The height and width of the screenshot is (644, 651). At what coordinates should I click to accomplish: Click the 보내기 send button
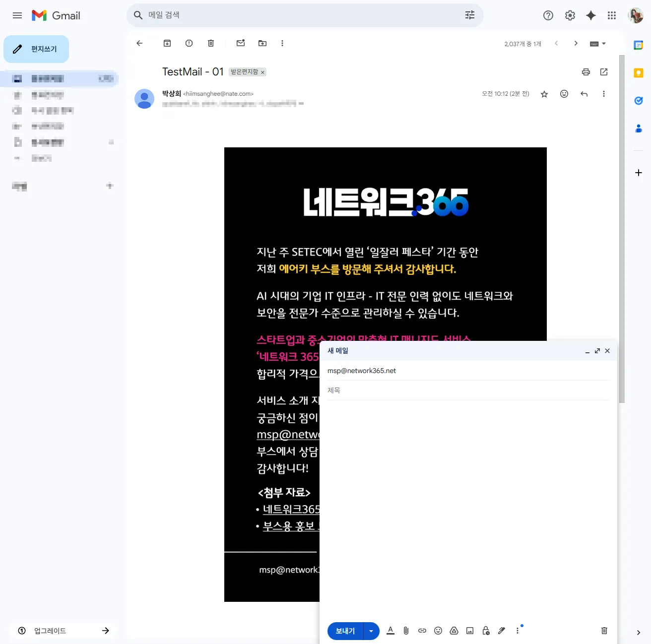[345, 631]
